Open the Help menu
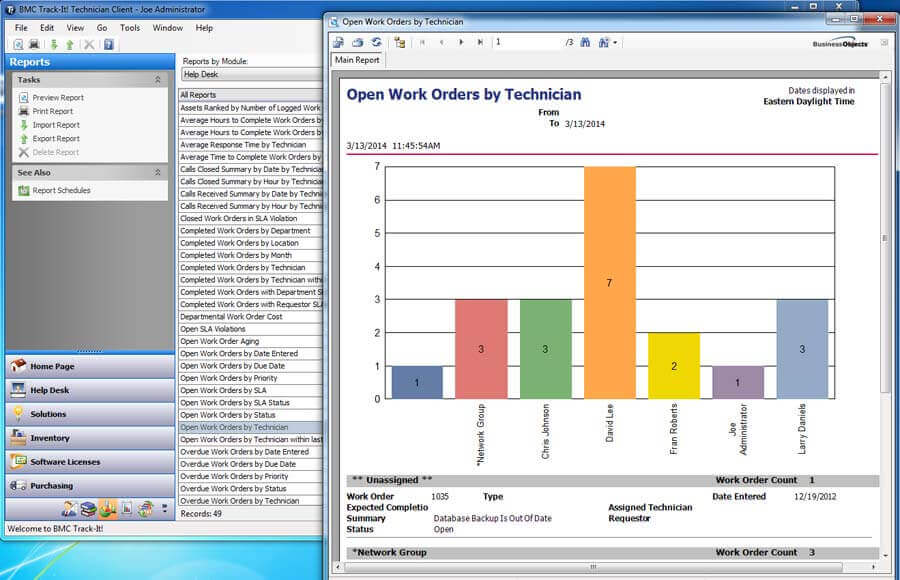The width and height of the screenshot is (900, 580). 204,28
